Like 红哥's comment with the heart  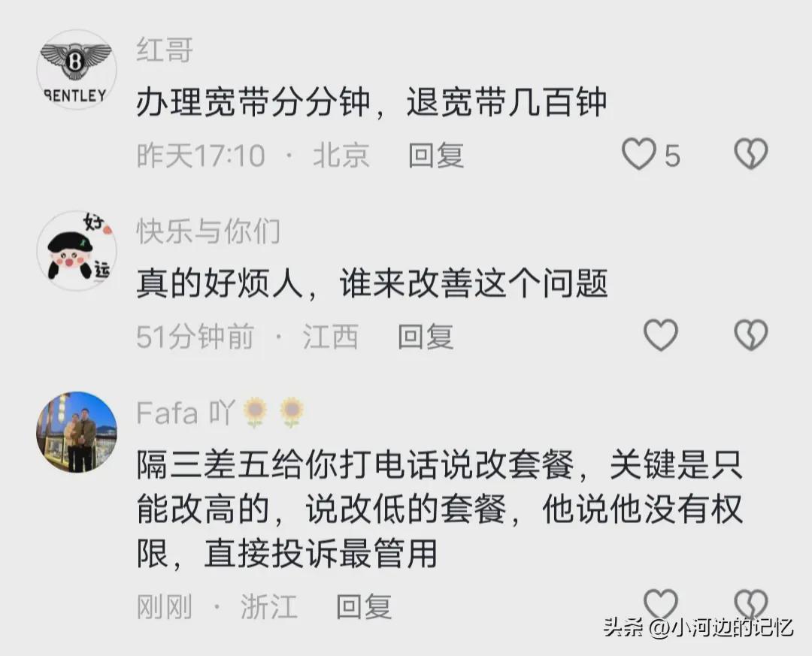638,154
